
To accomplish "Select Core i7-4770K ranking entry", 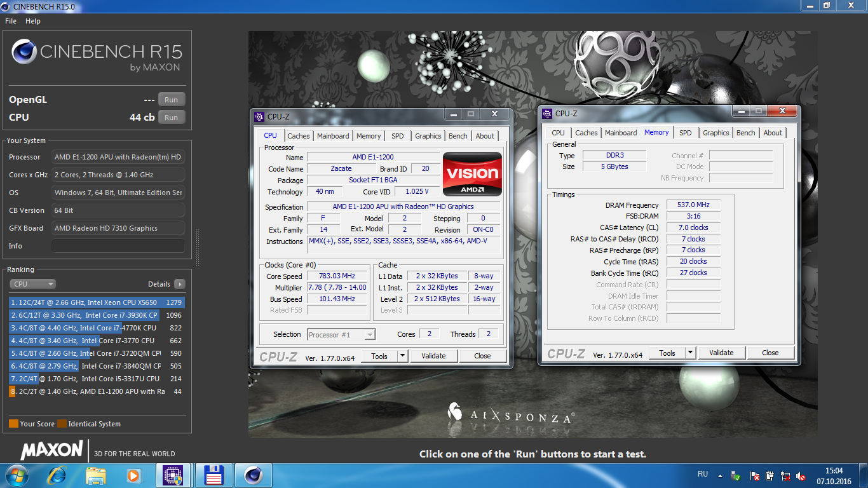I will point(97,328).
